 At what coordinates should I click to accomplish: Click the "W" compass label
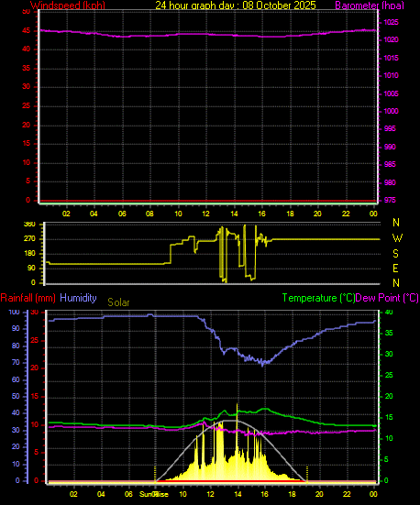click(x=397, y=238)
